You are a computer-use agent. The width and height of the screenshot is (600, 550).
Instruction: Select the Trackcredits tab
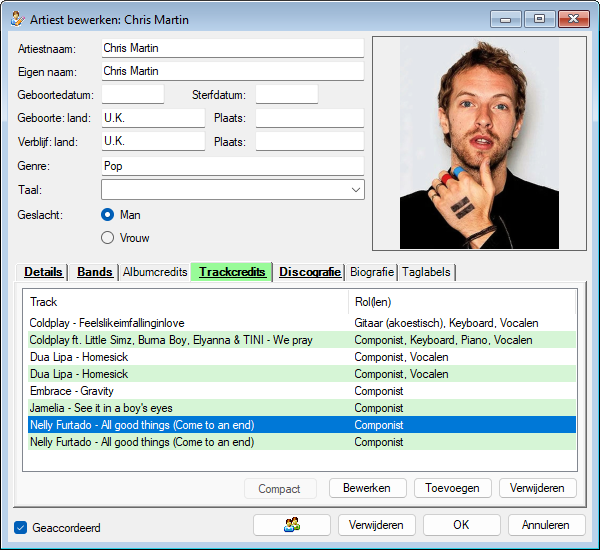point(232,272)
